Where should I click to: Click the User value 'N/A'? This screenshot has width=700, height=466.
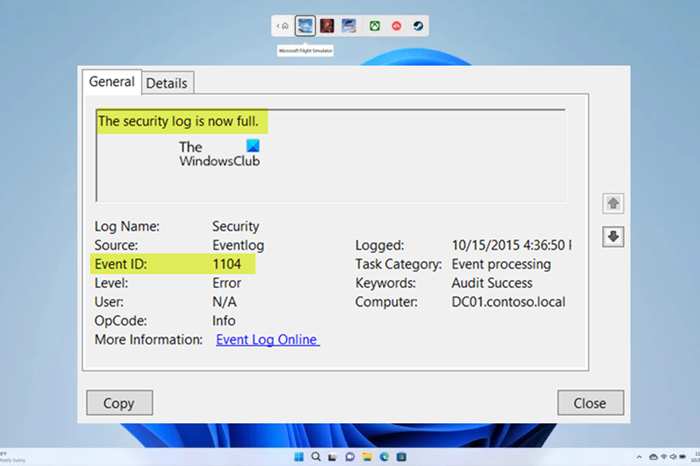click(224, 302)
